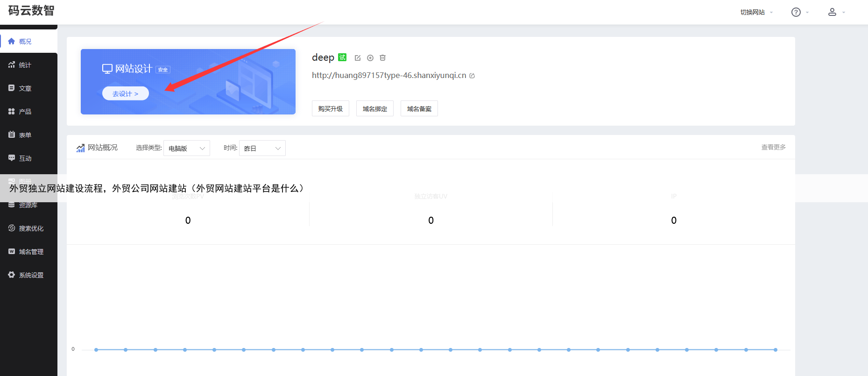Click the 网站概况 chart icon
The width and height of the screenshot is (868, 376).
click(80, 148)
